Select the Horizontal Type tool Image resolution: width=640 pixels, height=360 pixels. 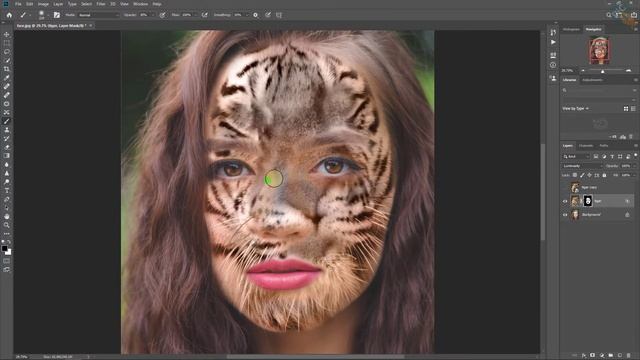pos(7,191)
